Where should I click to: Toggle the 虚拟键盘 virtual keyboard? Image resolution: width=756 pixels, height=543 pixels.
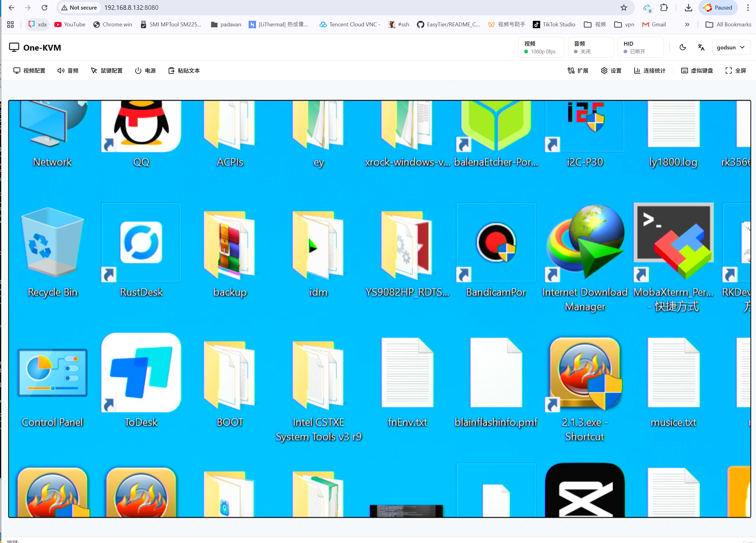697,71
